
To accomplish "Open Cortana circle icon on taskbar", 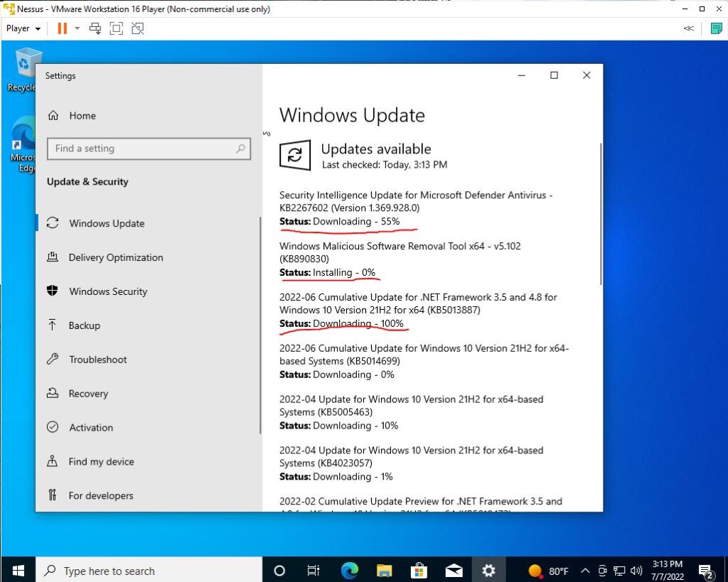I will (x=279, y=571).
